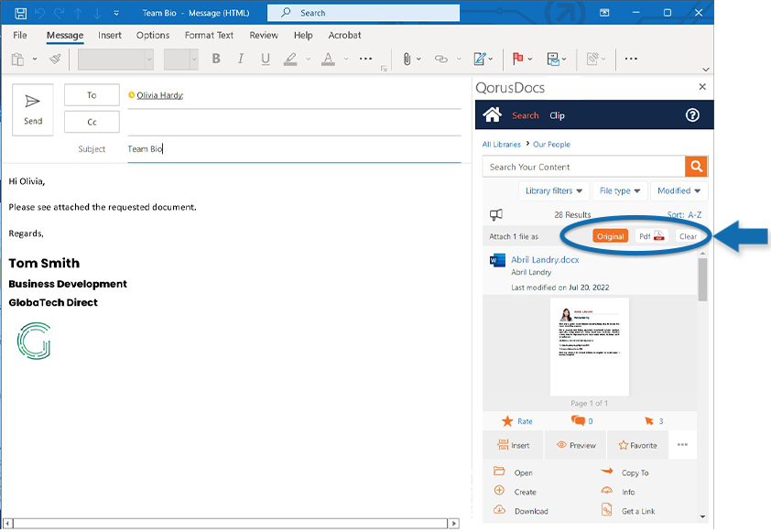Go to All Libraries breadcrumb
Viewport: 771px width, 532px height.
(501, 145)
